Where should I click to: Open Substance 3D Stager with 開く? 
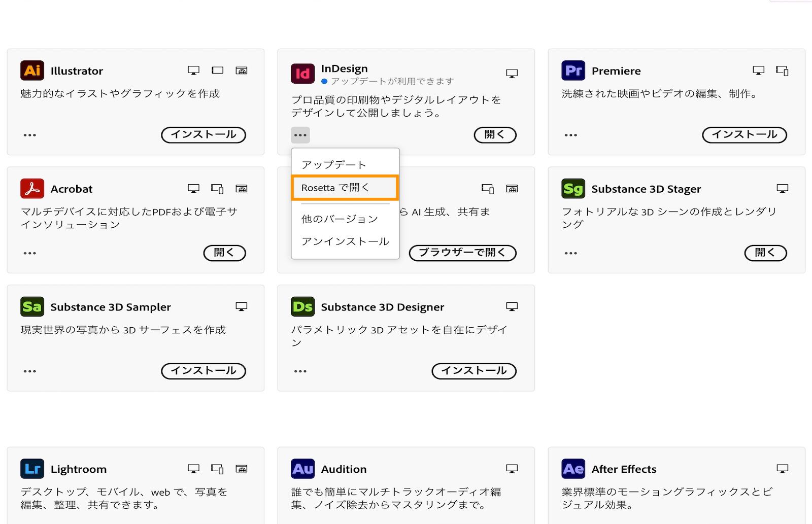click(765, 253)
